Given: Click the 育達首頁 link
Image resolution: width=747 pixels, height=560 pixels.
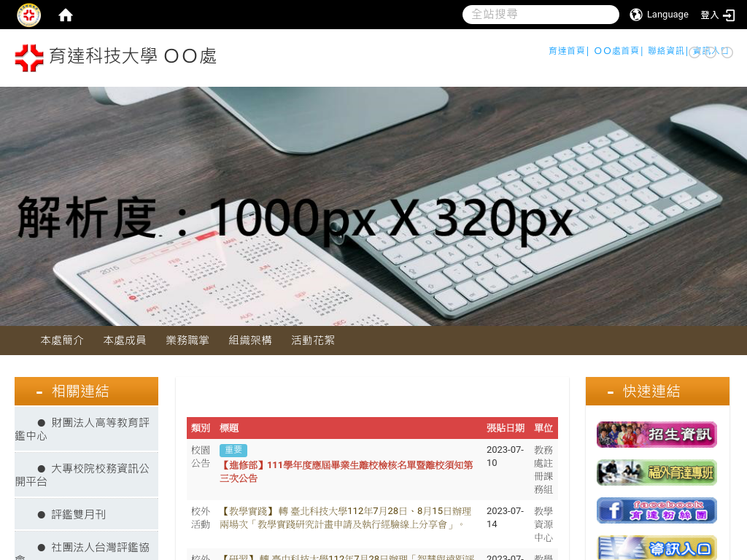Looking at the screenshot, I should [x=566, y=51].
